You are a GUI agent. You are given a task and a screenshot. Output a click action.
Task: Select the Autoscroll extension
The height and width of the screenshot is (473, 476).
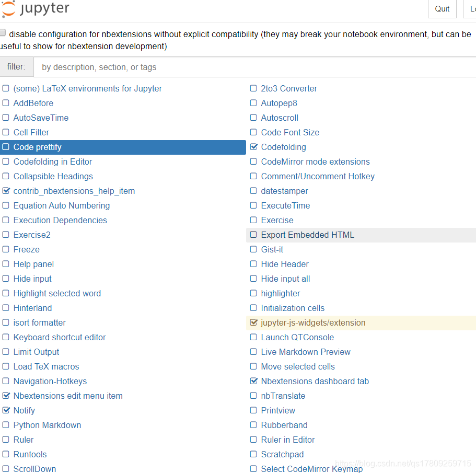280,118
